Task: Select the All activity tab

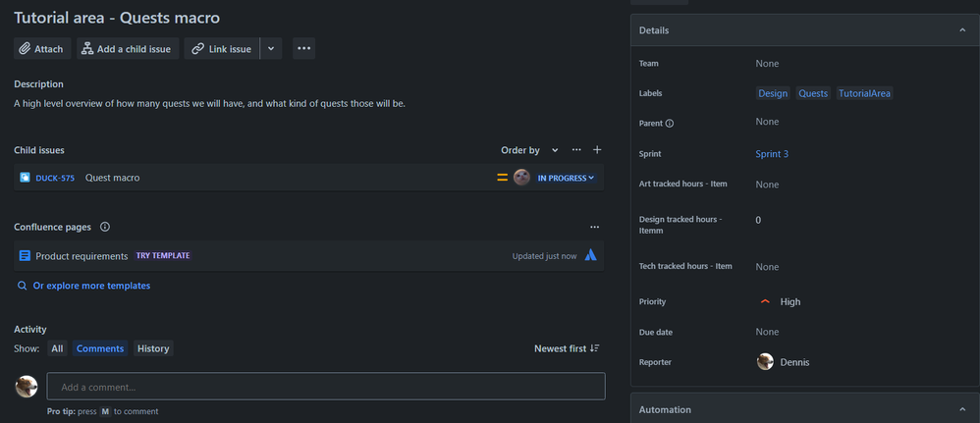Action: pyautogui.click(x=58, y=348)
